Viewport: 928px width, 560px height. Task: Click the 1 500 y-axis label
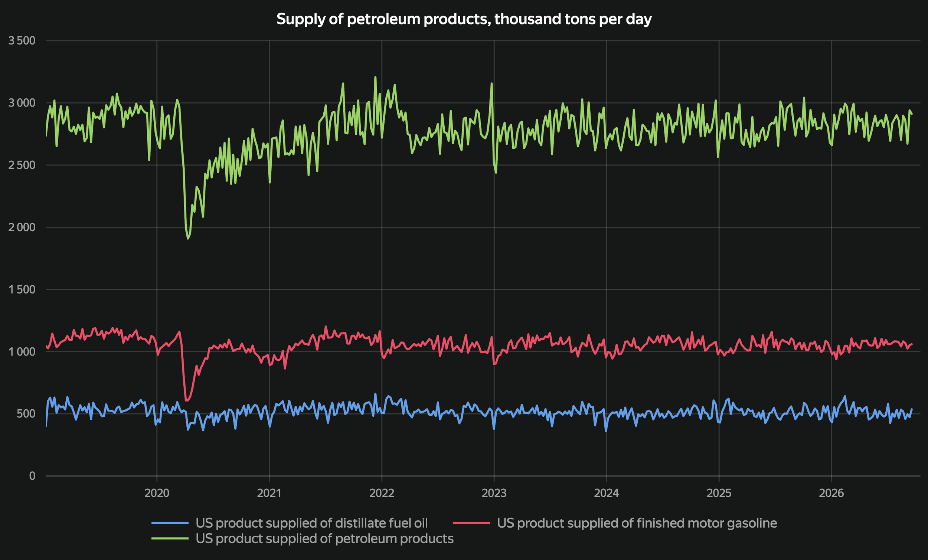click(x=22, y=289)
